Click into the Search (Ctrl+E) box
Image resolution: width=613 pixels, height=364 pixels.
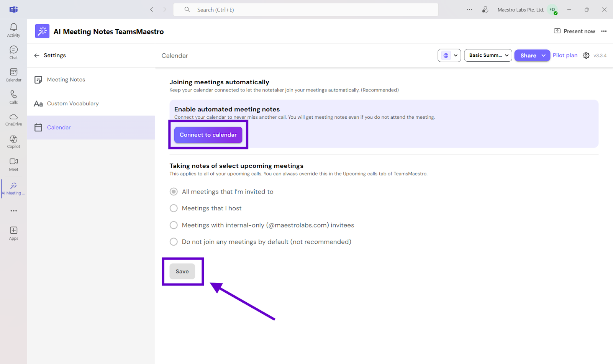(x=306, y=10)
